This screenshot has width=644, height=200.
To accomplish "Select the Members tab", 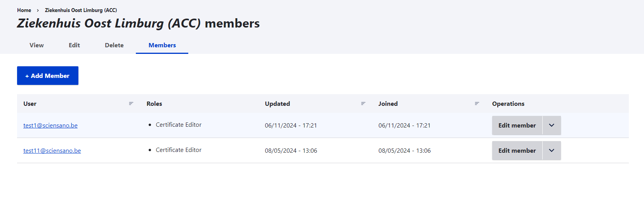I will pos(162,45).
